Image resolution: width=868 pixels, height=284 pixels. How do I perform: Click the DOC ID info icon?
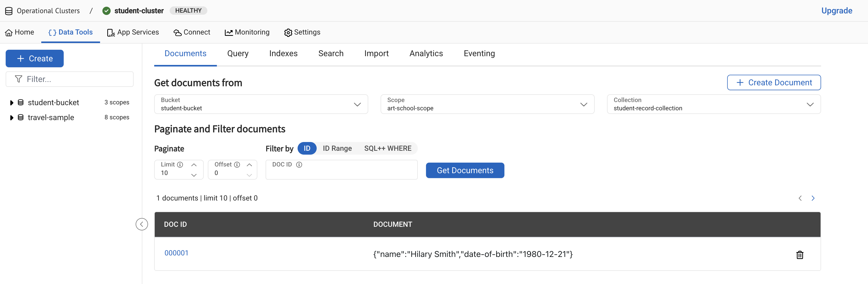tap(299, 164)
